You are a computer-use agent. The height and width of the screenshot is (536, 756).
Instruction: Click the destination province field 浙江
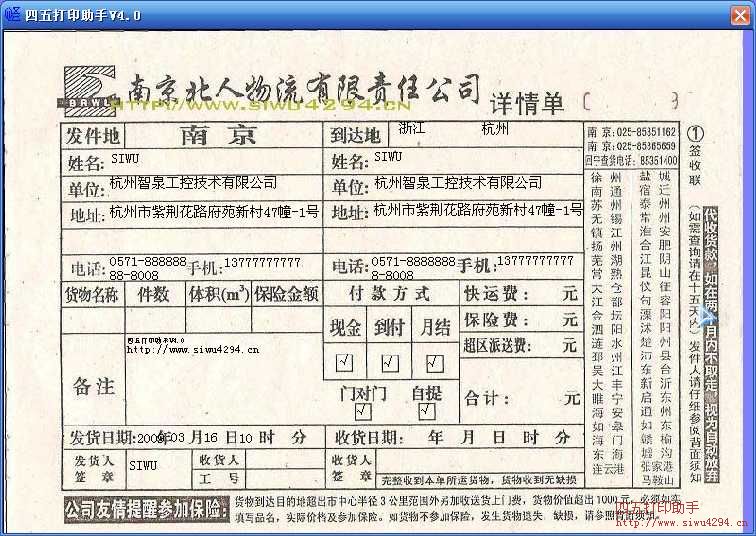pos(412,128)
